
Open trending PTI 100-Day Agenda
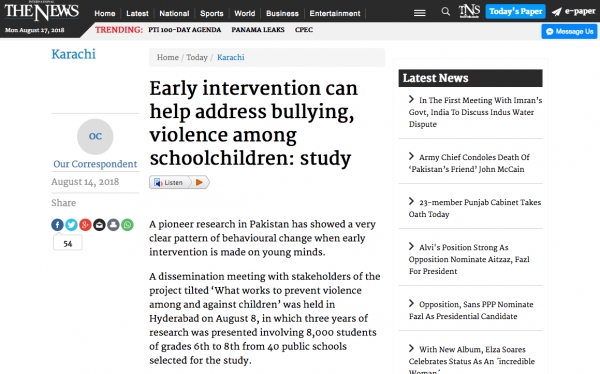coord(184,30)
